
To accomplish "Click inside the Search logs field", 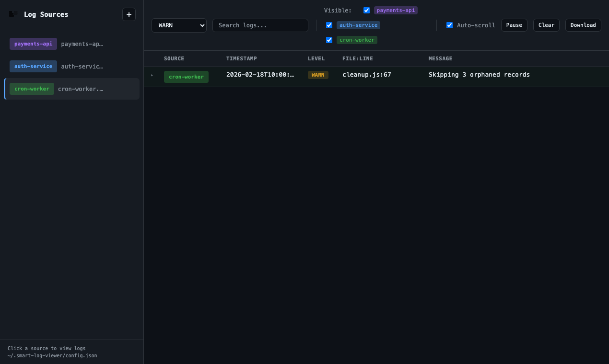I will pos(260,25).
